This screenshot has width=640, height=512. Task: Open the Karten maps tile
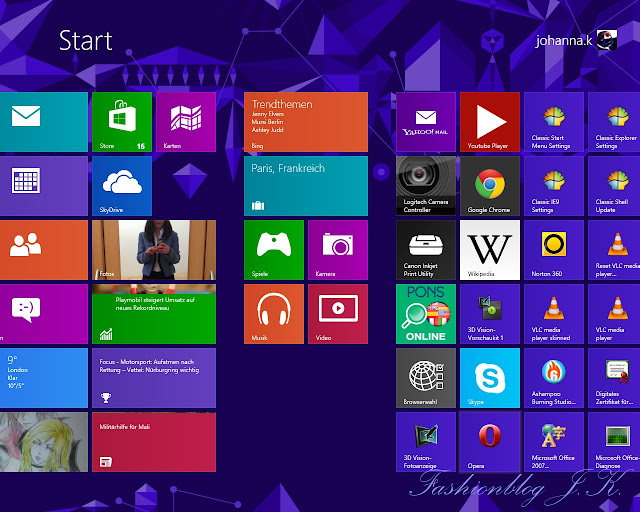coord(186,122)
